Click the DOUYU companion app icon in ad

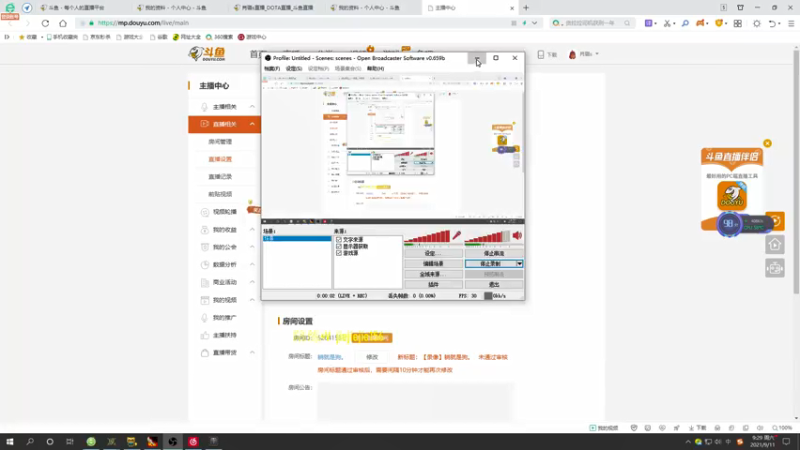click(x=732, y=196)
